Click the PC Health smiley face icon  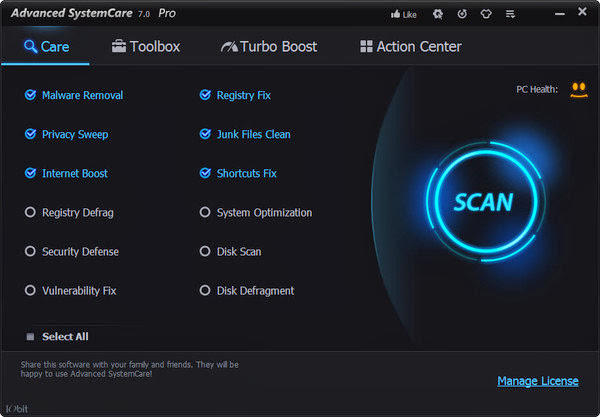[579, 90]
